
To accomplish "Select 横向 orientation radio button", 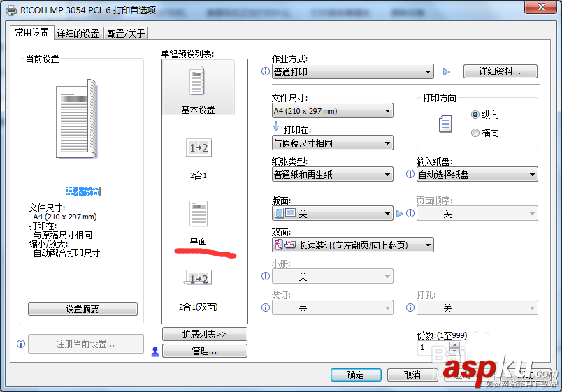I will (475, 133).
